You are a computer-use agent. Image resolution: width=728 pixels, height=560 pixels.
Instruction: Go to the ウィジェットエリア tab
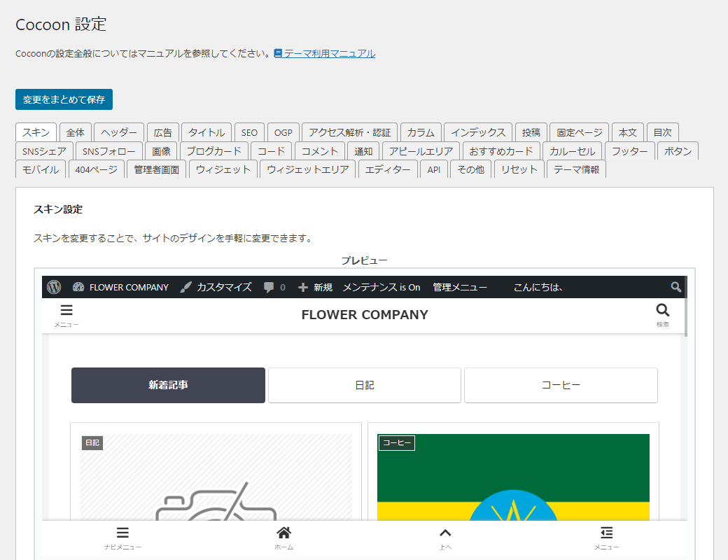pyautogui.click(x=307, y=169)
